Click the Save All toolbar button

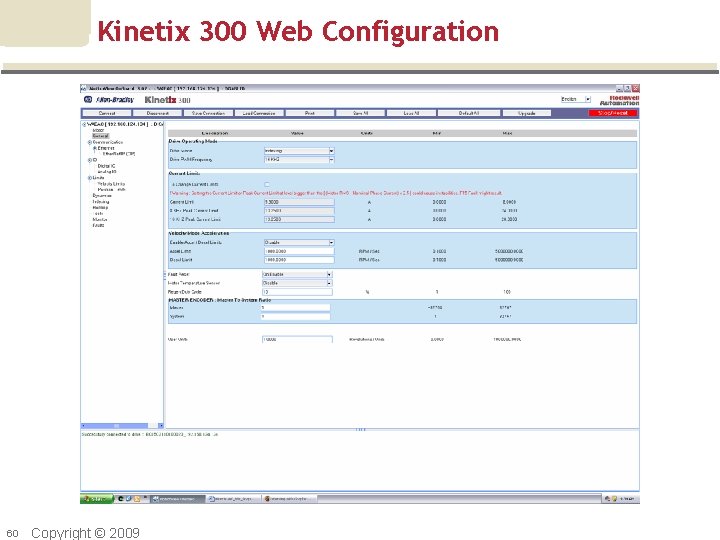click(360, 113)
